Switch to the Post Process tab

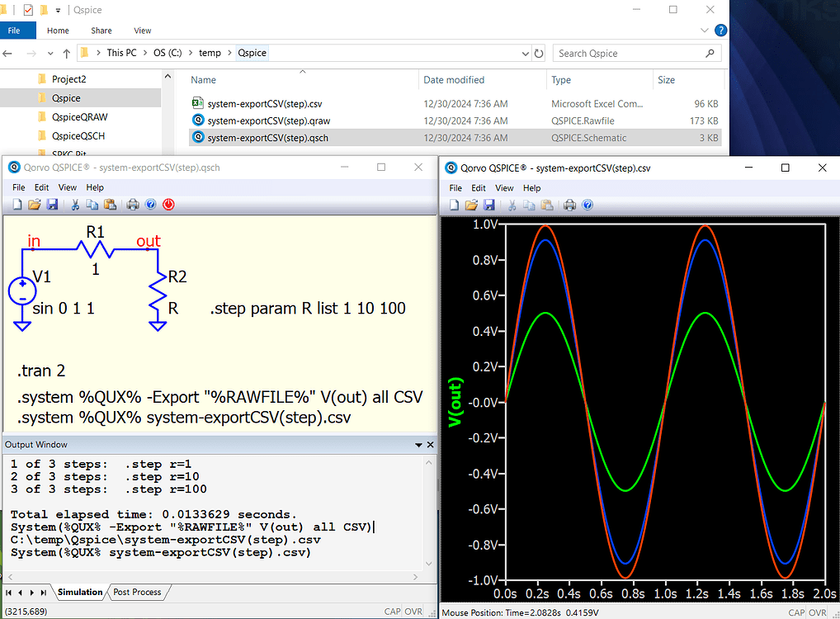coord(137,592)
